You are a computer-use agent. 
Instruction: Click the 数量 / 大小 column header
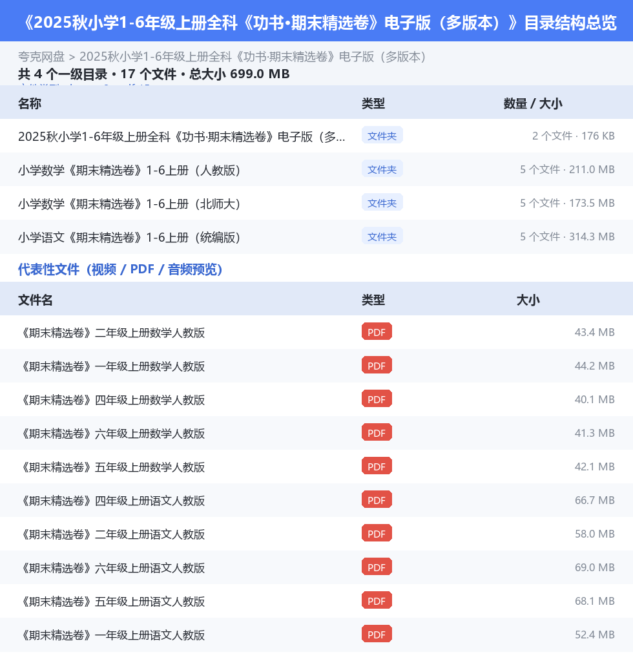pos(533,103)
